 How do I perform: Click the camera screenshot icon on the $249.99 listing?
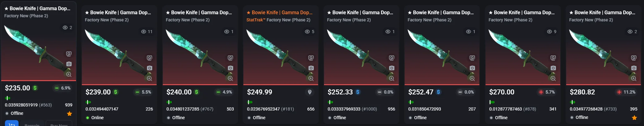click(x=311, y=68)
